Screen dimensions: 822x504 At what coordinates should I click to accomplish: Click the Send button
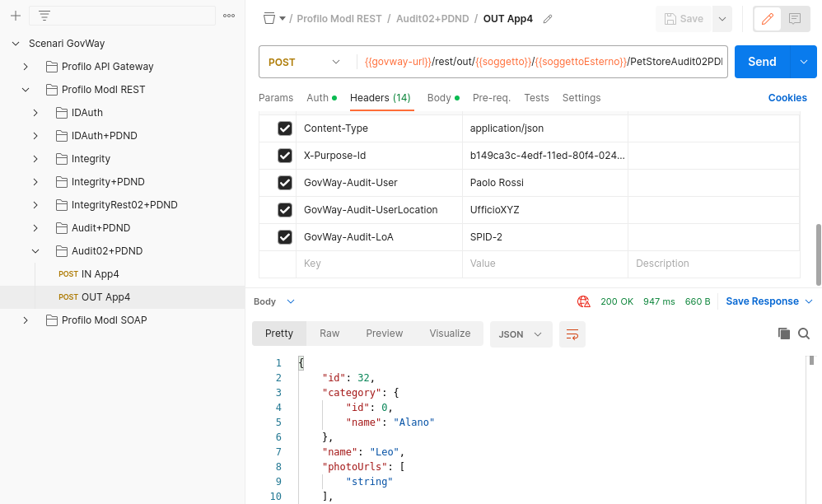pyautogui.click(x=762, y=62)
